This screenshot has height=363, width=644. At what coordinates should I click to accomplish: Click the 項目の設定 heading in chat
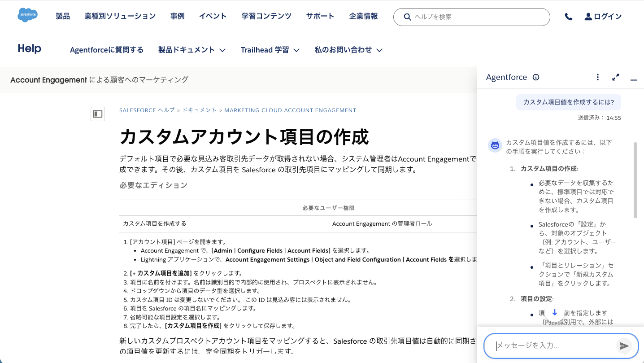(x=537, y=299)
